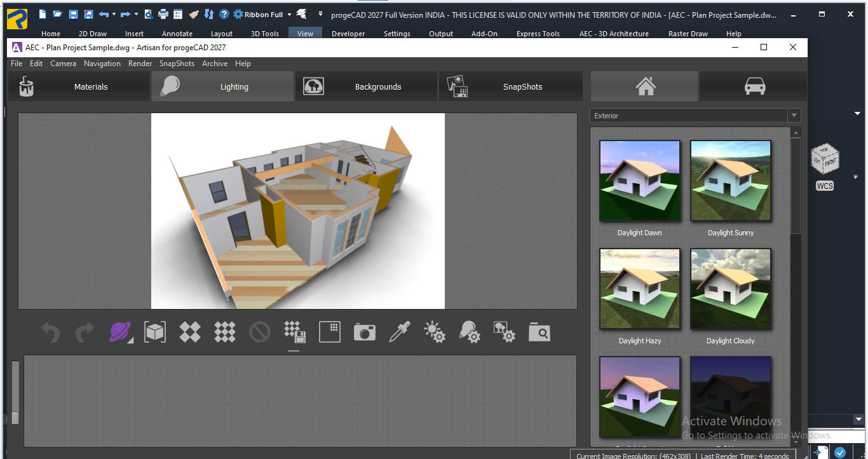
Task: Click the stop render circle icon
Action: click(260, 332)
